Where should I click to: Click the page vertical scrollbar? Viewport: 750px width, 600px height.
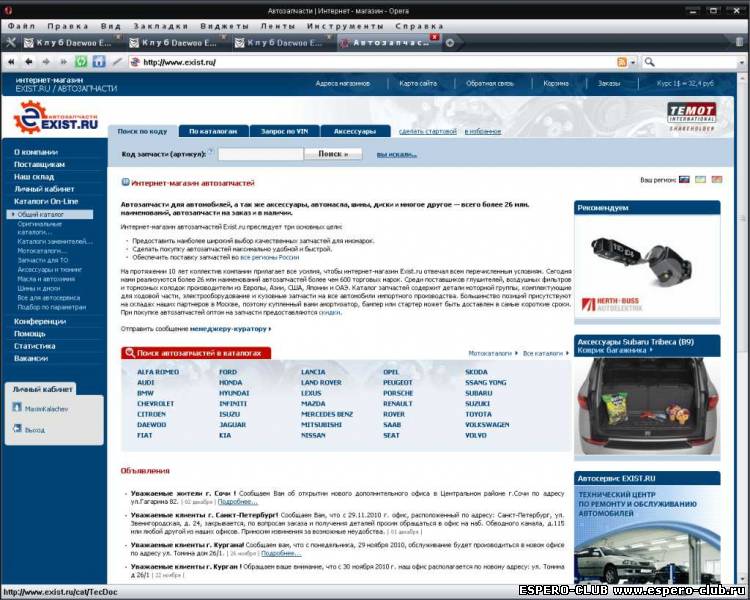(742, 328)
